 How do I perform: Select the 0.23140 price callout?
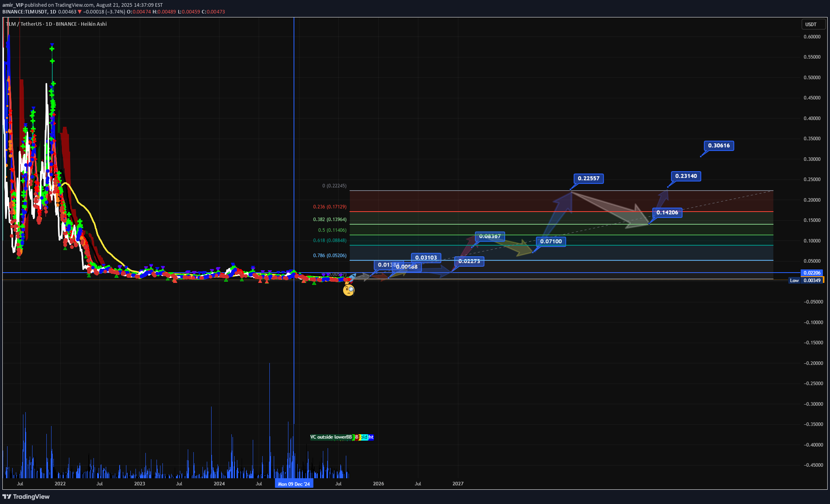click(x=686, y=176)
